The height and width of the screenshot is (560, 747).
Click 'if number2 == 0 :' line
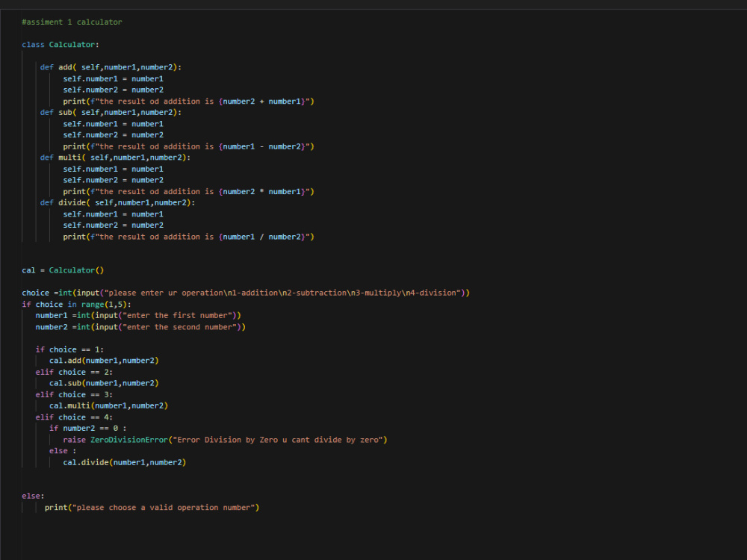(x=88, y=428)
